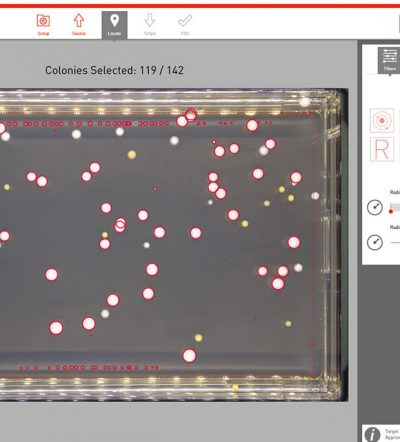Image resolution: width=400 pixels, height=442 pixels.
Task: Select the yellow colony near plate top center
Action: tap(132, 154)
